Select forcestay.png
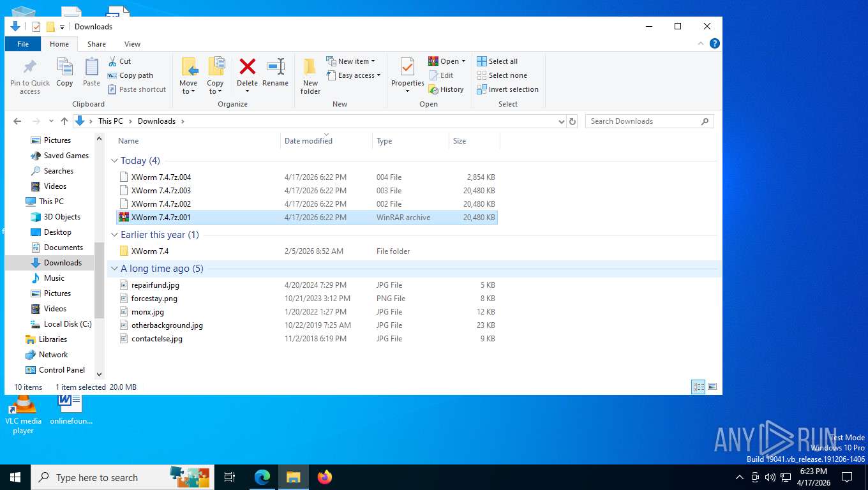 pyautogui.click(x=307, y=299)
